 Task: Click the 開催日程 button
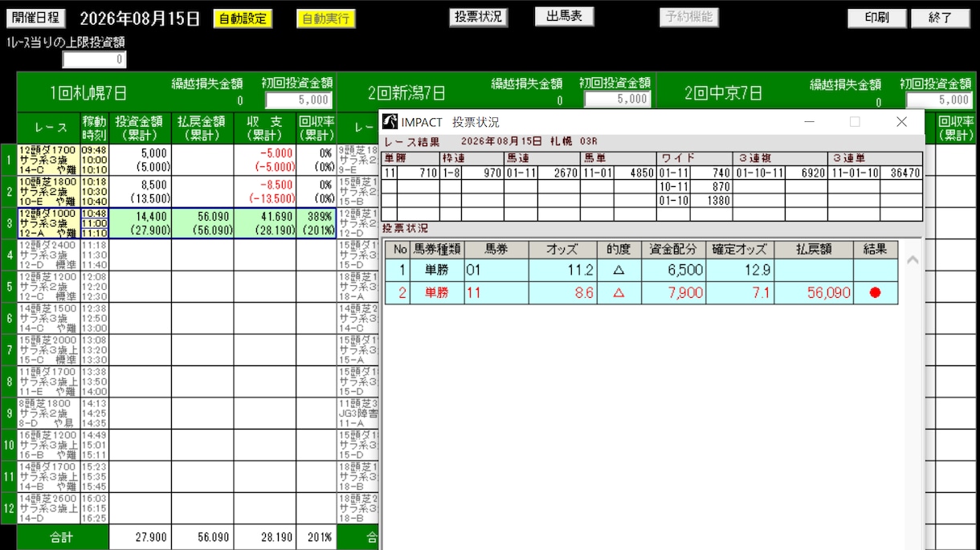[36, 18]
